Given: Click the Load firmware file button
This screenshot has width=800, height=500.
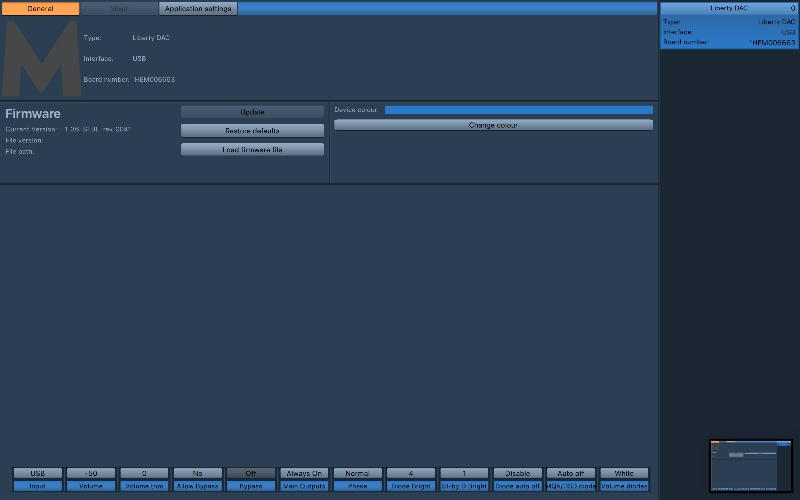Looking at the screenshot, I should 252,149.
